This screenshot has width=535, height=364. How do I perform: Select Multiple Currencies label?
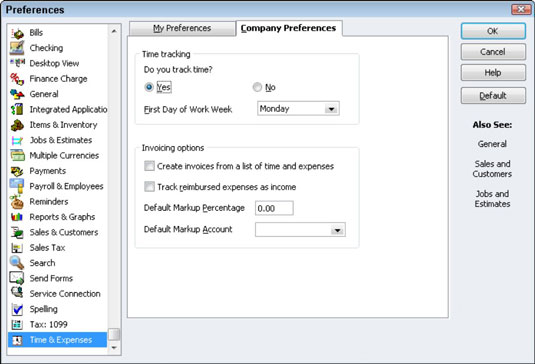[x=64, y=156]
